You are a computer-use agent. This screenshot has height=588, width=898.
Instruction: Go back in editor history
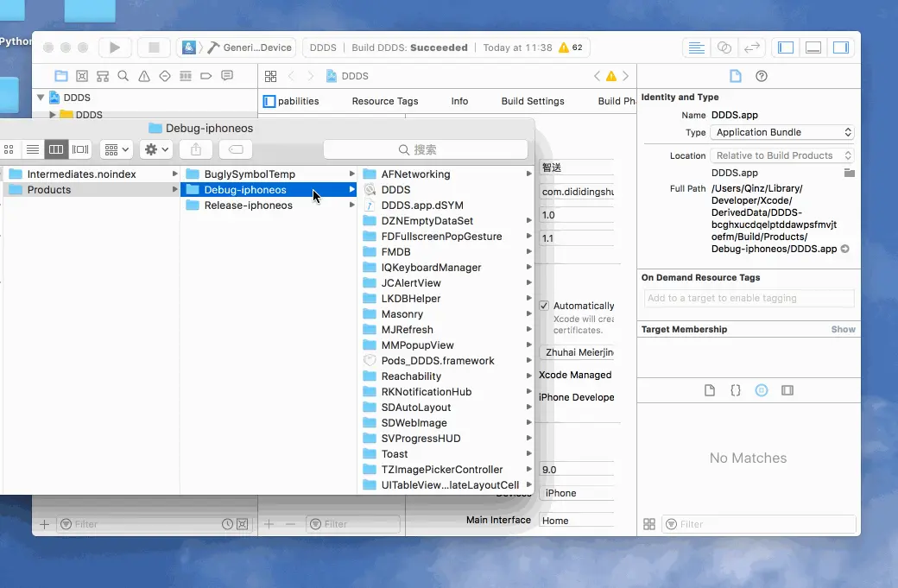(x=292, y=76)
